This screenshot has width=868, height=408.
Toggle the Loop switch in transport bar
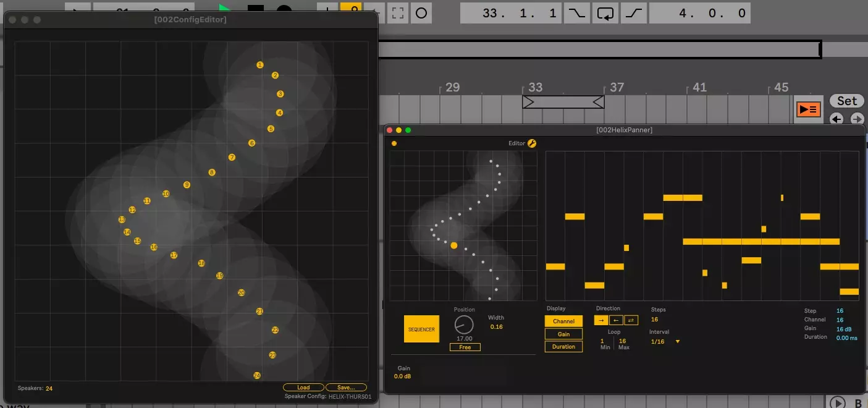click(x=605, y=13)
